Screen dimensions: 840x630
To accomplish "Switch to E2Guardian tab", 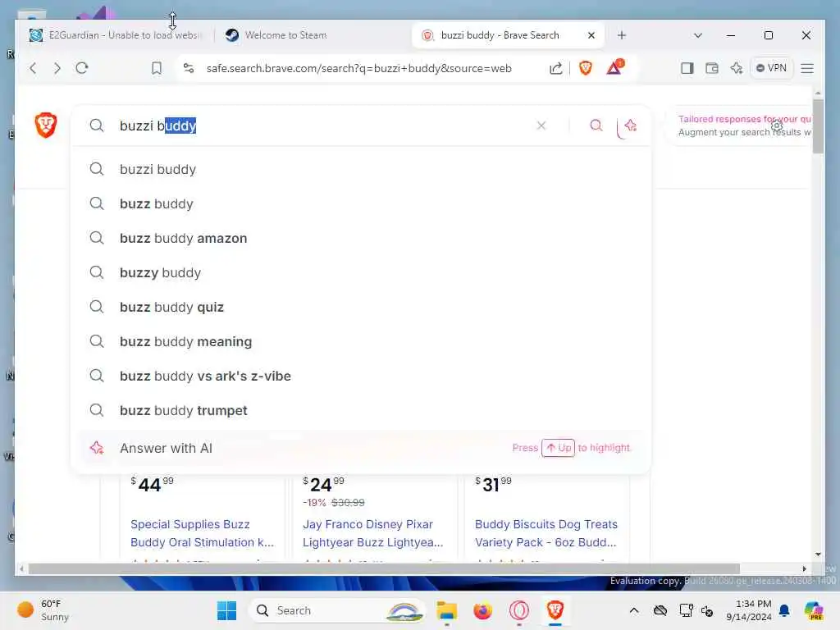I will click(x=116, y=35).
